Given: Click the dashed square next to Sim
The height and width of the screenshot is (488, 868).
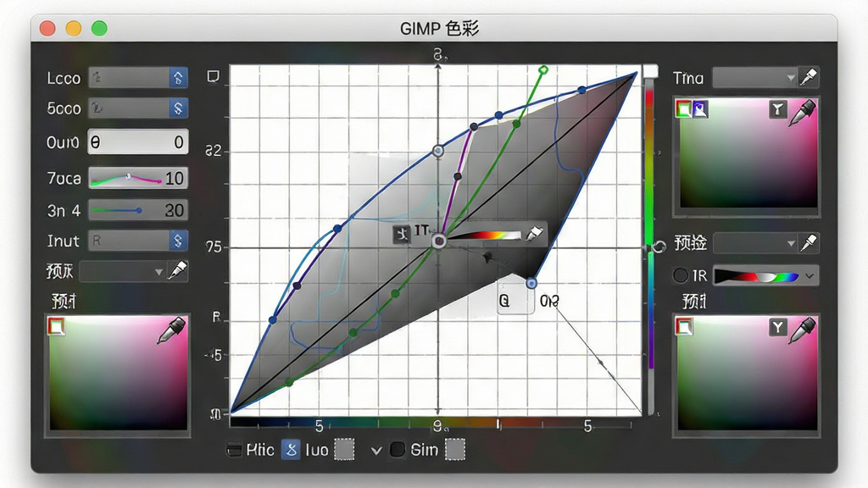Looking at the screenshot, I should pyautogui.click(x=455, y=449).
